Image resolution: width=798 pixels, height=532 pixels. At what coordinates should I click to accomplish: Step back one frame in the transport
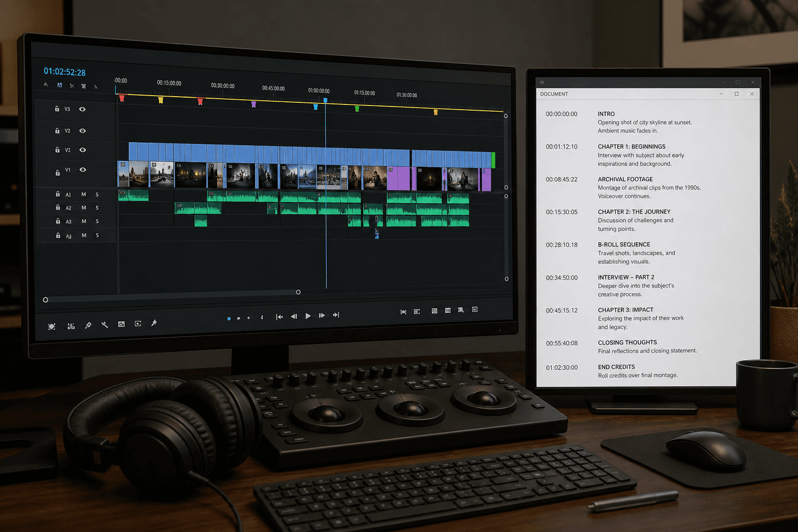click(x=294, y=316)
